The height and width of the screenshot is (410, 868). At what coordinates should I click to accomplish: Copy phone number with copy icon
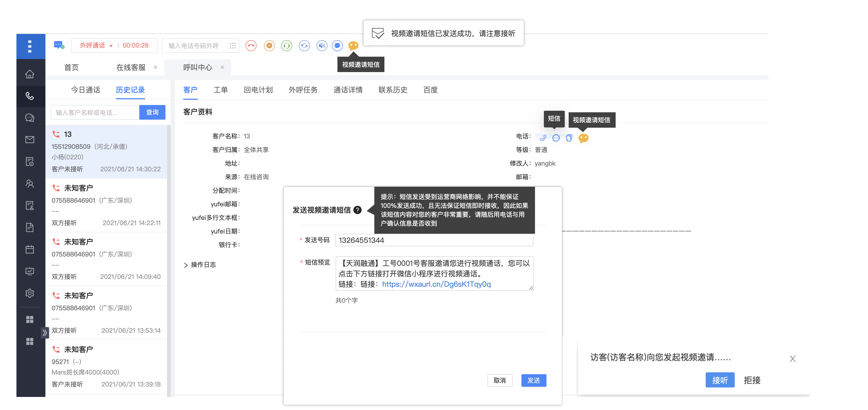coord(569,138)
